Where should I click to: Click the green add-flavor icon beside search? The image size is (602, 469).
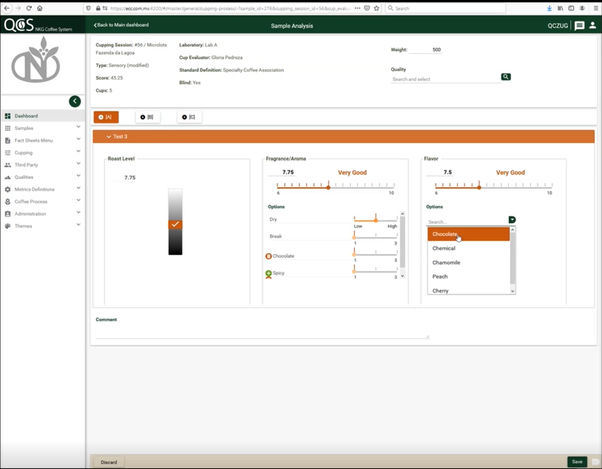[x=512, y=220]
